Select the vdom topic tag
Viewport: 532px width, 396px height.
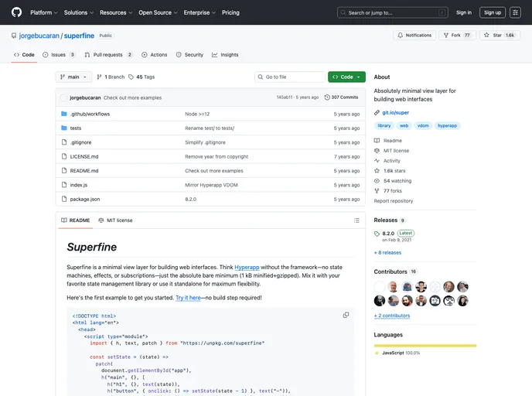(x=423, y=125)
